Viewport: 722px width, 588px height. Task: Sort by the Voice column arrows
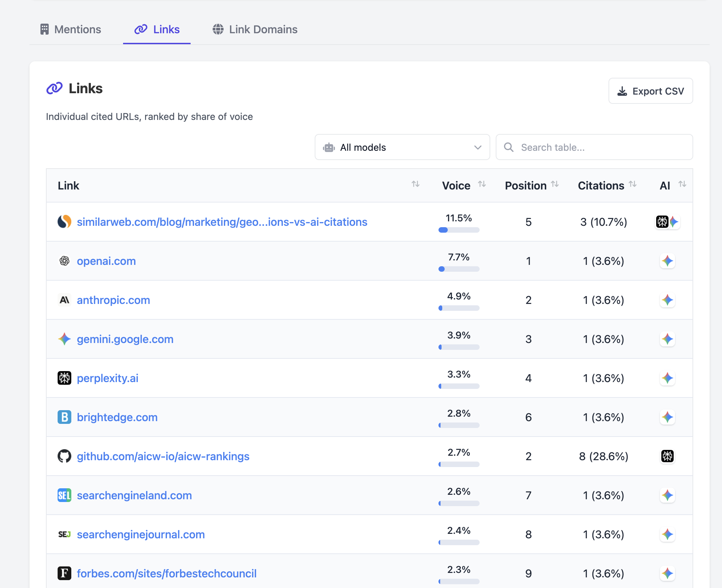pyautogui.click(x=482, y=184)
